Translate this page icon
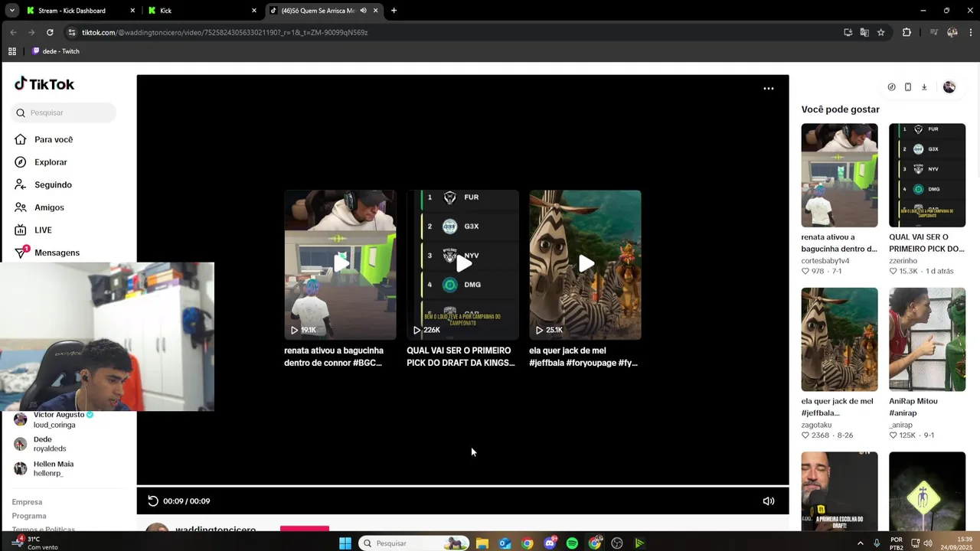 (864, 32)
